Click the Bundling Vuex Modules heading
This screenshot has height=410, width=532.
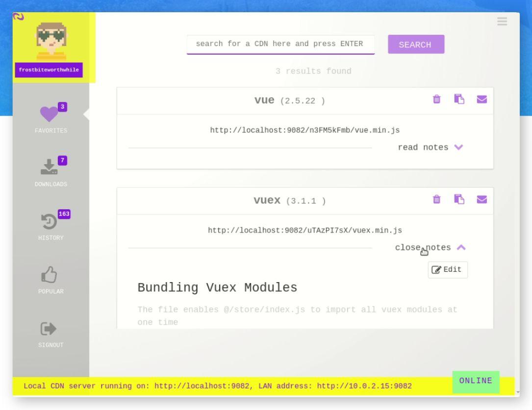(x=217, y=288)
